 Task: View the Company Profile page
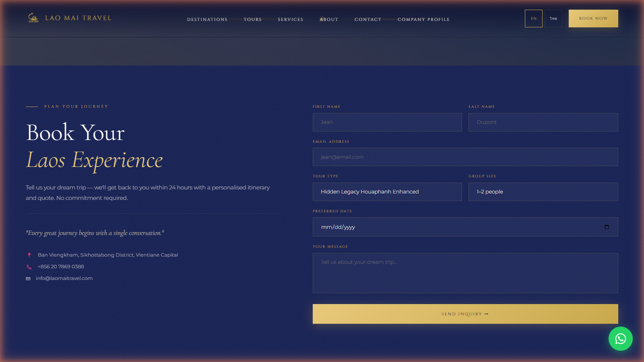pyautogui.click(x=423, y=19)
